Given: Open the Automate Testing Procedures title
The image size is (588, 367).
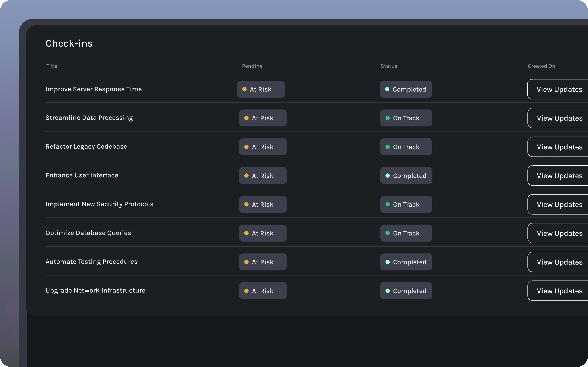Looking at the screenshot, I should (x=91, y=262).
